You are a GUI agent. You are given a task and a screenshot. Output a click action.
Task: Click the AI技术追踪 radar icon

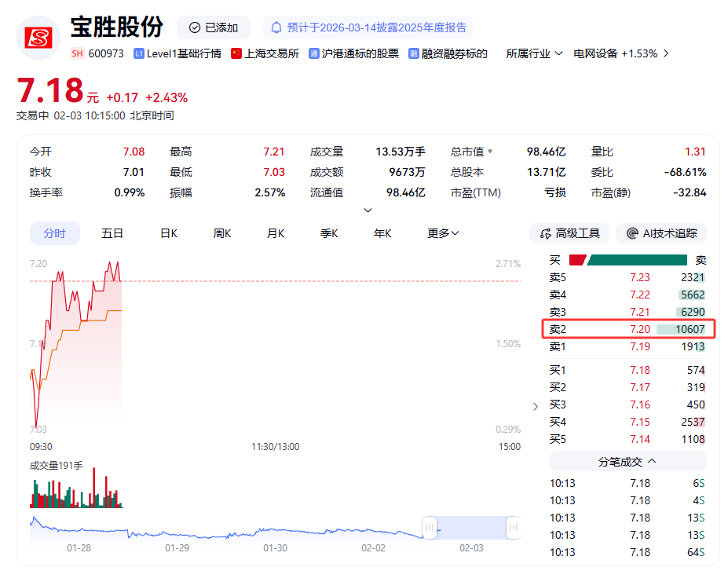coord(632,233)
